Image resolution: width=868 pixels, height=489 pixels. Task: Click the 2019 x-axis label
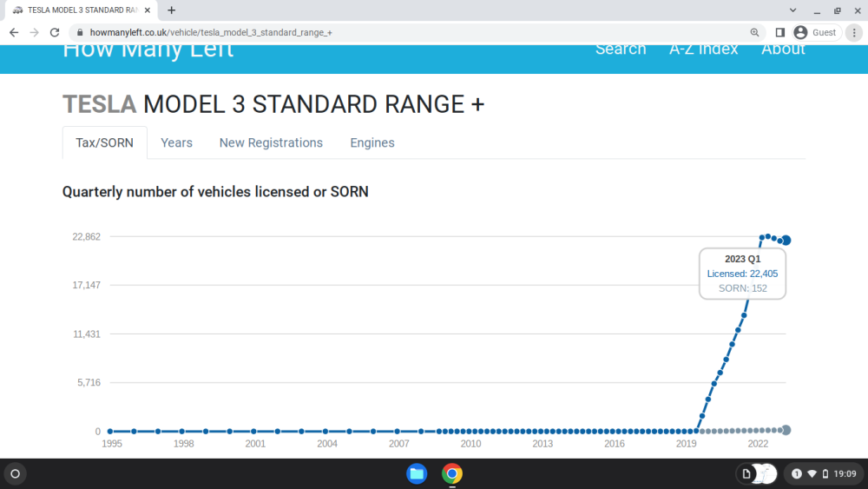[x=686, y=444]
